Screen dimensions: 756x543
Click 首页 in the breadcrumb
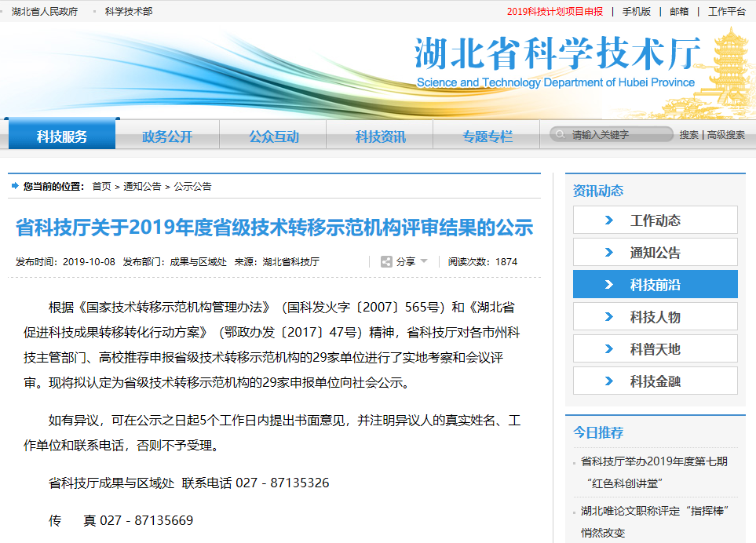(101, 187)
